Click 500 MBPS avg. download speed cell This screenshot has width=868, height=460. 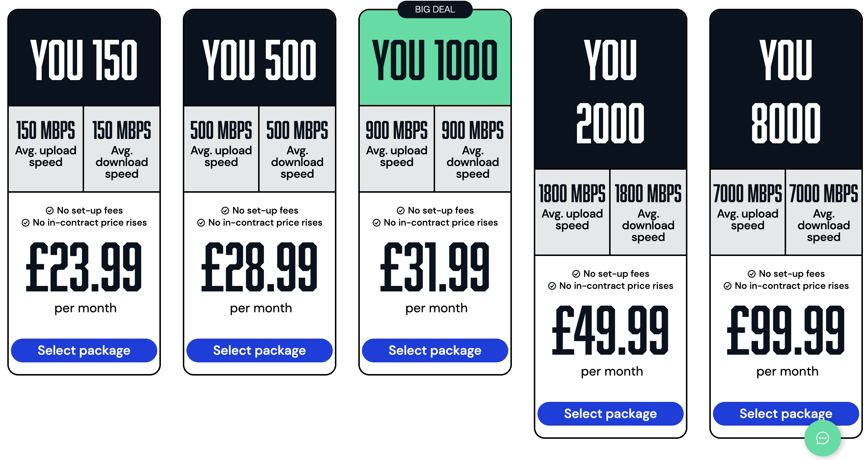click(x=297, y=149)
